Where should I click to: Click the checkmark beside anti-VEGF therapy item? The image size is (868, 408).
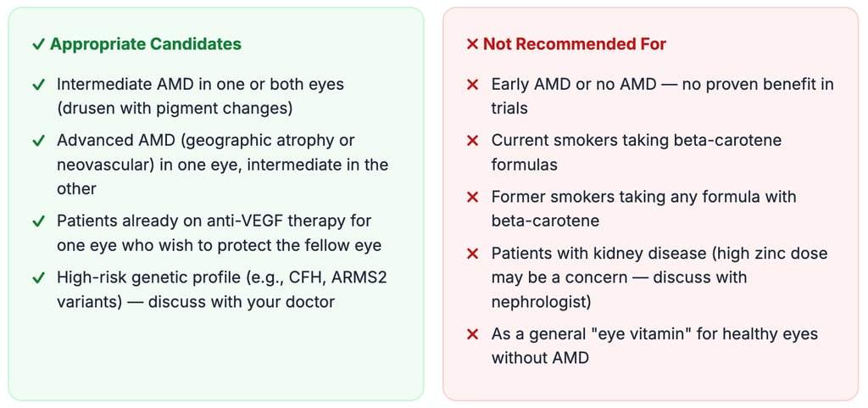[38, 221]
